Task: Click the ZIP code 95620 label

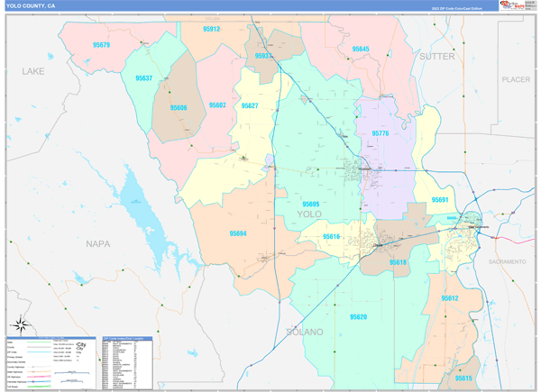Action: coord(358,316)
